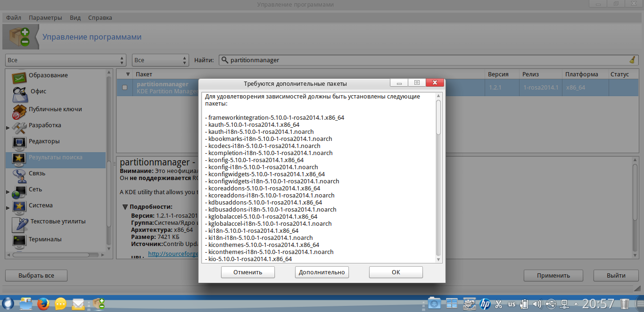Clear the search field with broom icon
Screen dimensions: 644x312
pyautogui.click(x=632, y=60)
